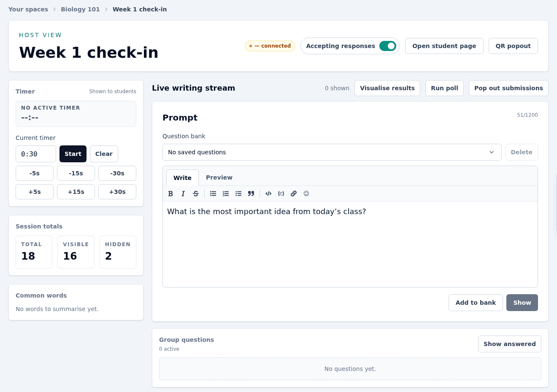Click the Delete saved question button
The width and height of the screenshot is (557, 392).
click(x=522, y=152)
